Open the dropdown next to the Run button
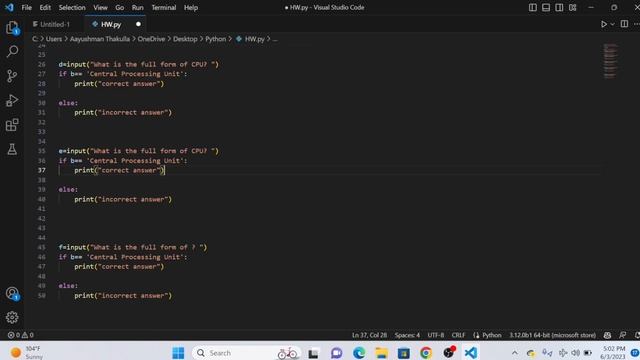The width and height of the screenshot is (640, 360). 612,24
